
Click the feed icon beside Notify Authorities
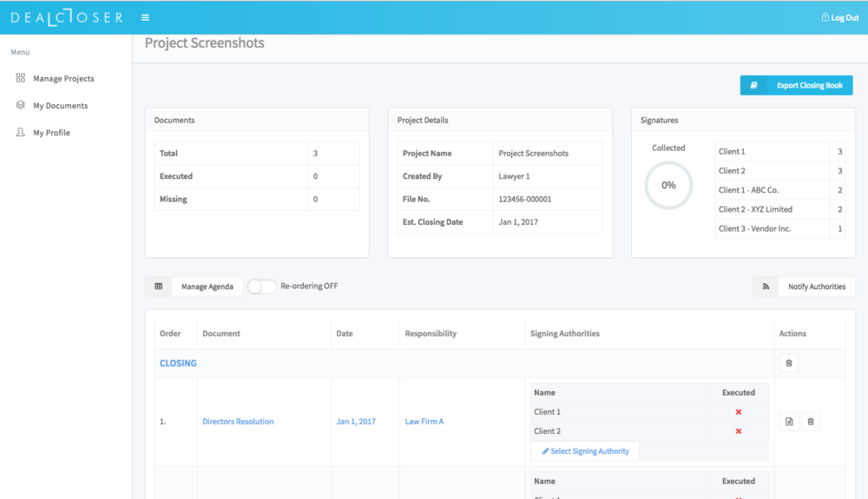[766, 286]
